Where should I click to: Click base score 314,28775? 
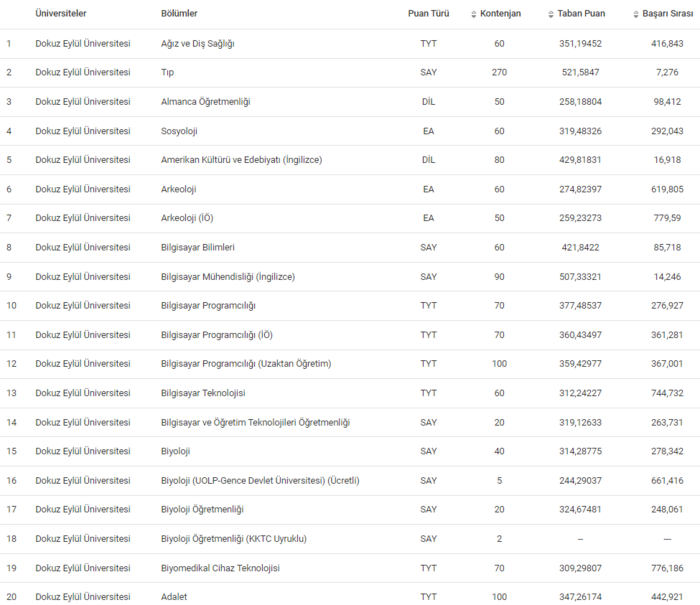(580, 451)
